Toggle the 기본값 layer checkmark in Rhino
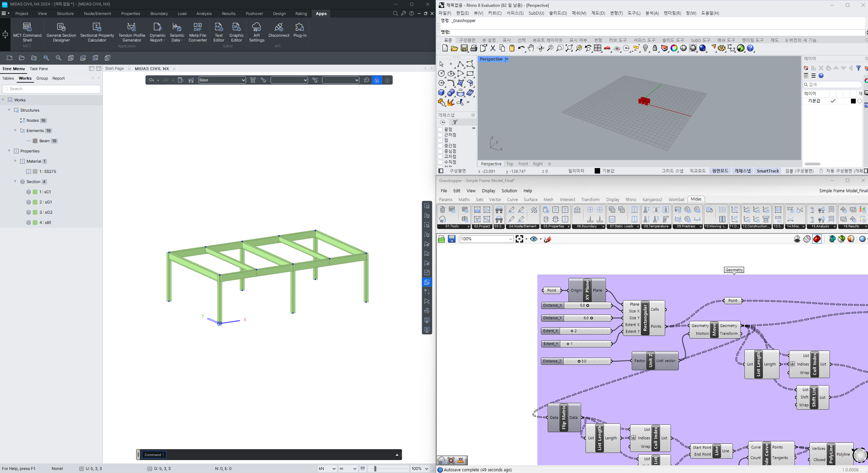 tap(833, 101)
